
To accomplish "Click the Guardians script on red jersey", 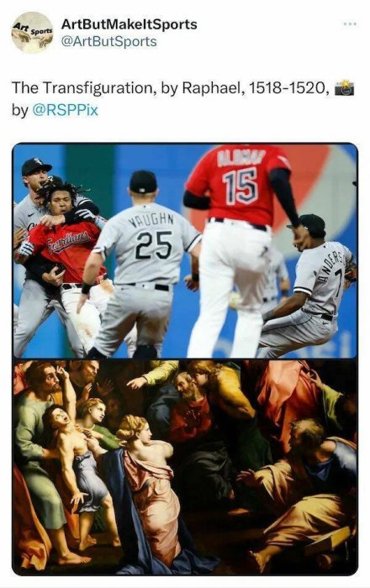I will pyautogui.click(x=68, y=241).
